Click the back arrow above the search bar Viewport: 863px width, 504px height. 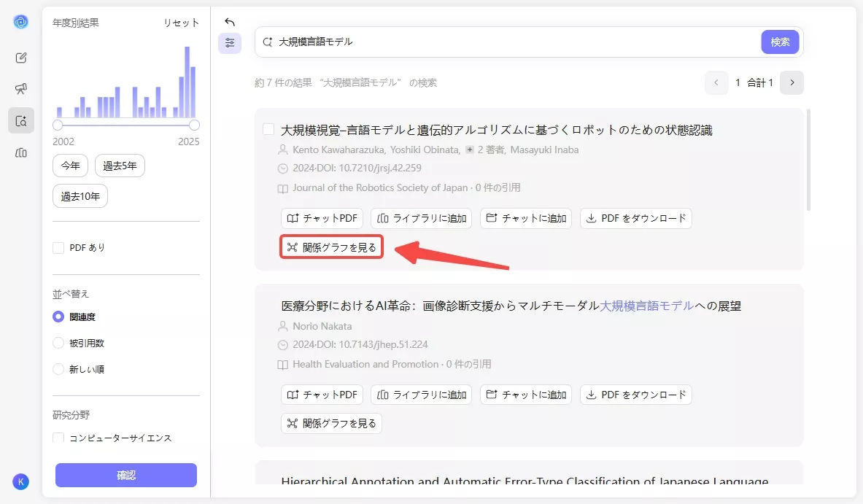(x=230, y=22)
